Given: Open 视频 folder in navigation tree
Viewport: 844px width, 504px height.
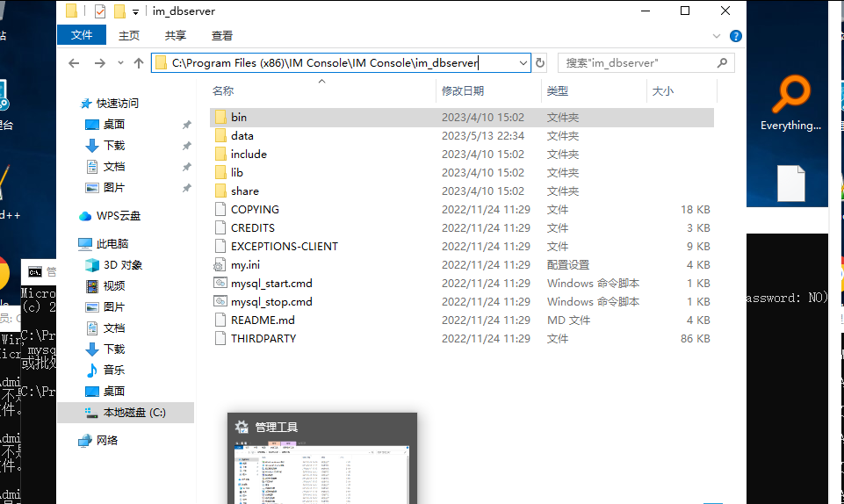Looking at the screenshot, I should click(113, 285).
